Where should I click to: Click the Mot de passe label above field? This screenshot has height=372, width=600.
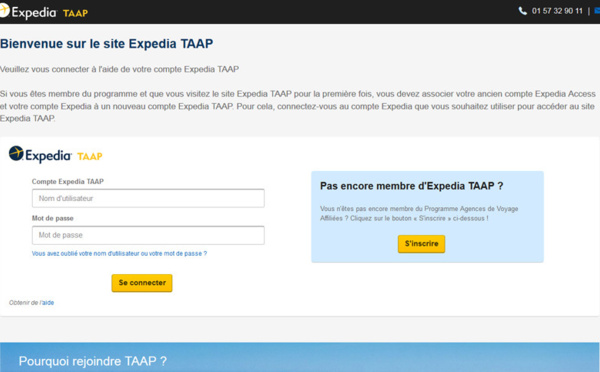pyautogui.click(x=52, y=218)
